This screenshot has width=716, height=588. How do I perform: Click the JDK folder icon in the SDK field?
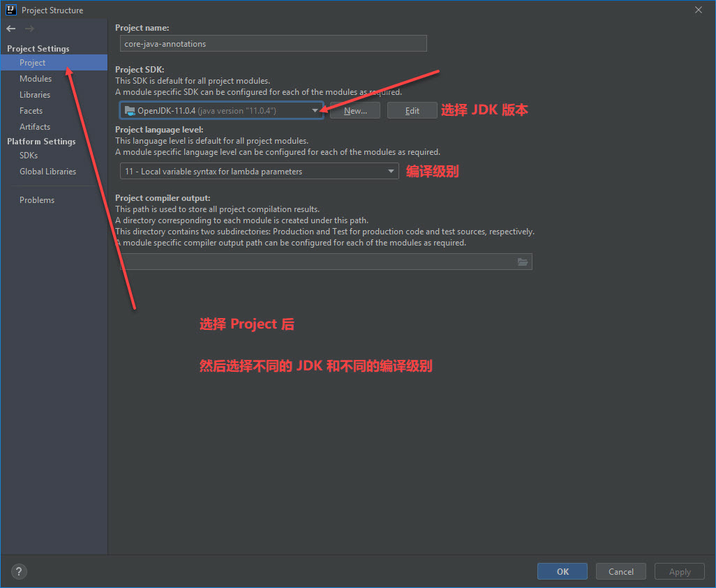tap(129, 110)
